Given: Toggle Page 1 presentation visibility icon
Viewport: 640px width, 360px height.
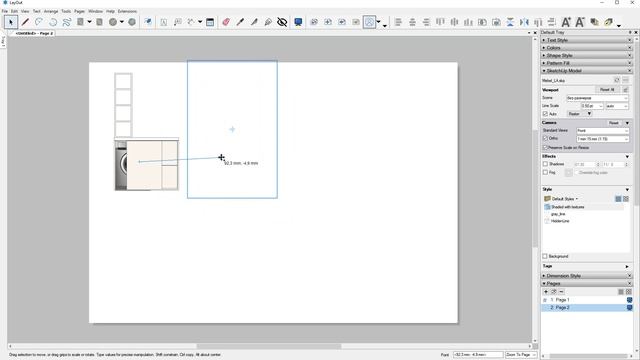Looking at the screenshot, I should click(629, 300).
